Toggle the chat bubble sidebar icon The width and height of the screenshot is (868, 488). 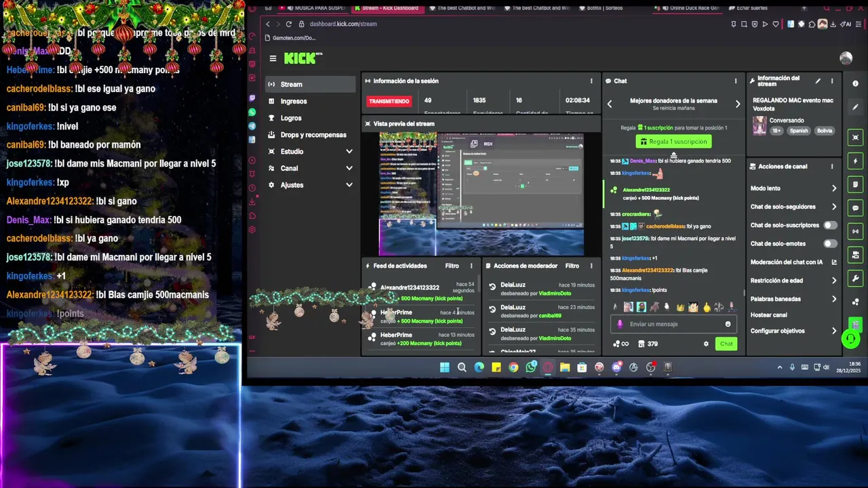point(855,208)
